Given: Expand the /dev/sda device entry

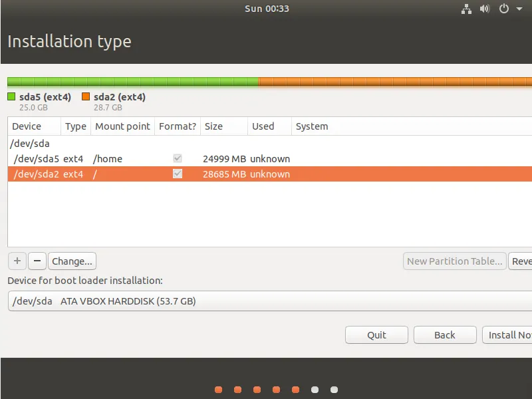Looking at the screenshot, I should point(25,143).
